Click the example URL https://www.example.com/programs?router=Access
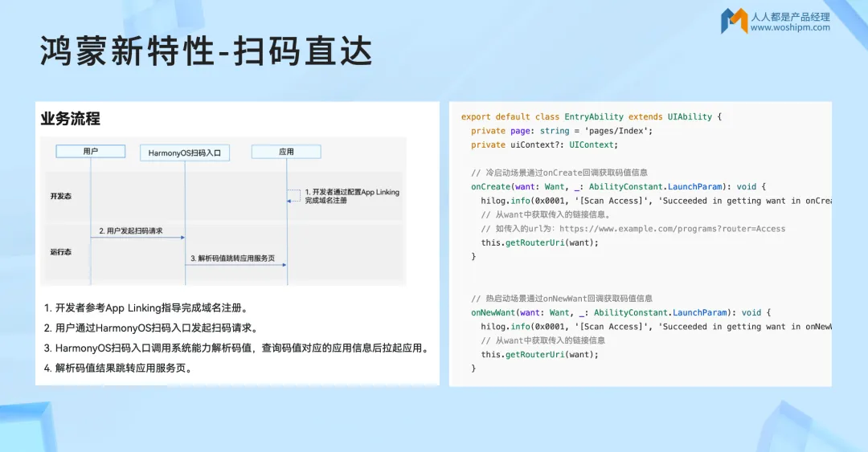The image size is (868, 452). (672, 229)
